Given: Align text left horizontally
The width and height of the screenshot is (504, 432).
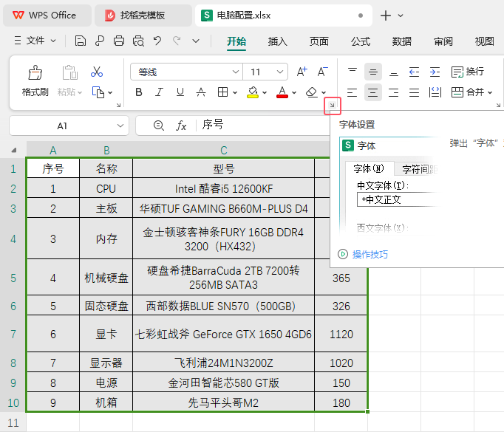Looking at the screenshot, I should [x=353, y=92].
